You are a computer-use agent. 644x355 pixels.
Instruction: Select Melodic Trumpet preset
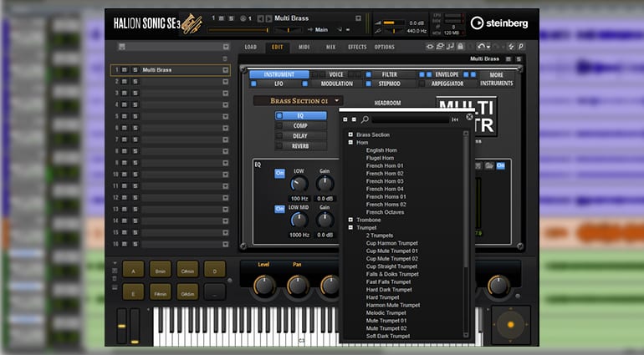point(386,313)
